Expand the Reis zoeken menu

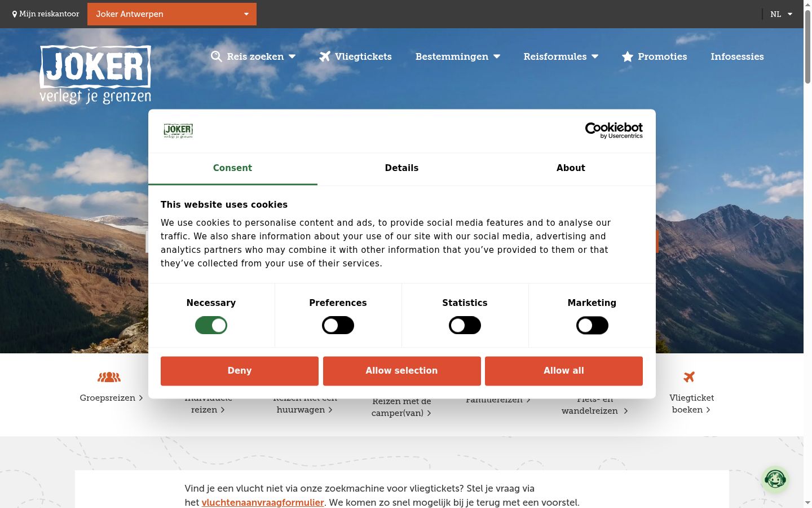tap(253, 56)
